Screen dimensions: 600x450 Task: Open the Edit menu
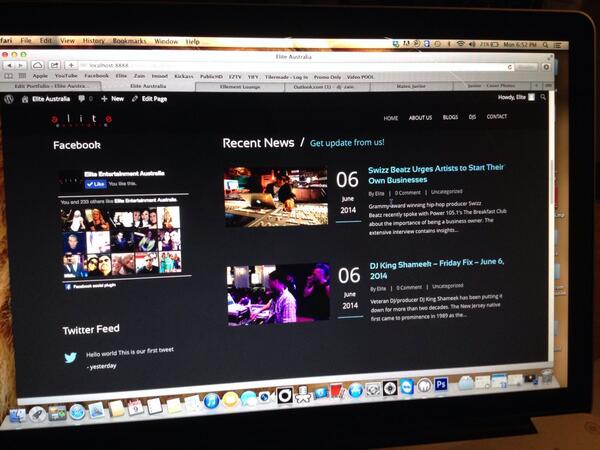46,40
